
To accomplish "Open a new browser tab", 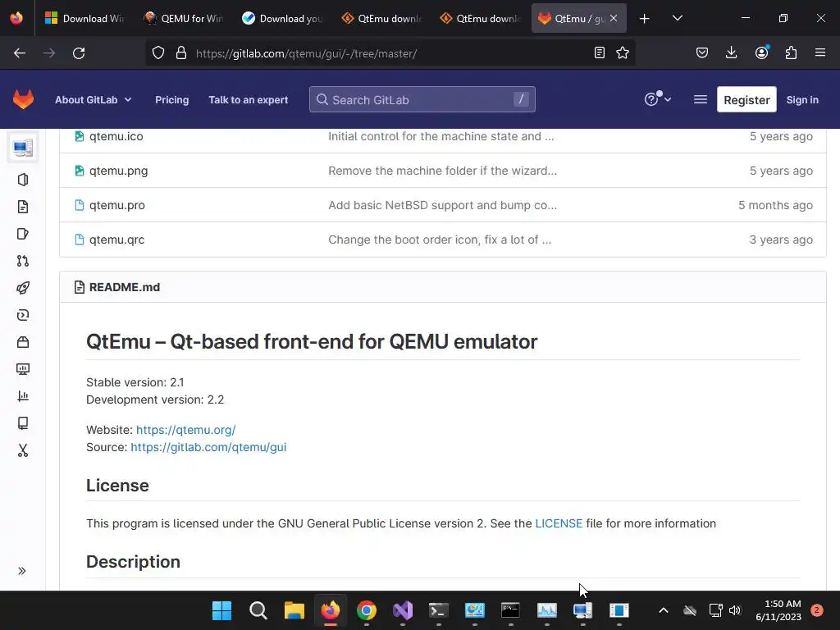I will (x=645, y=19).
